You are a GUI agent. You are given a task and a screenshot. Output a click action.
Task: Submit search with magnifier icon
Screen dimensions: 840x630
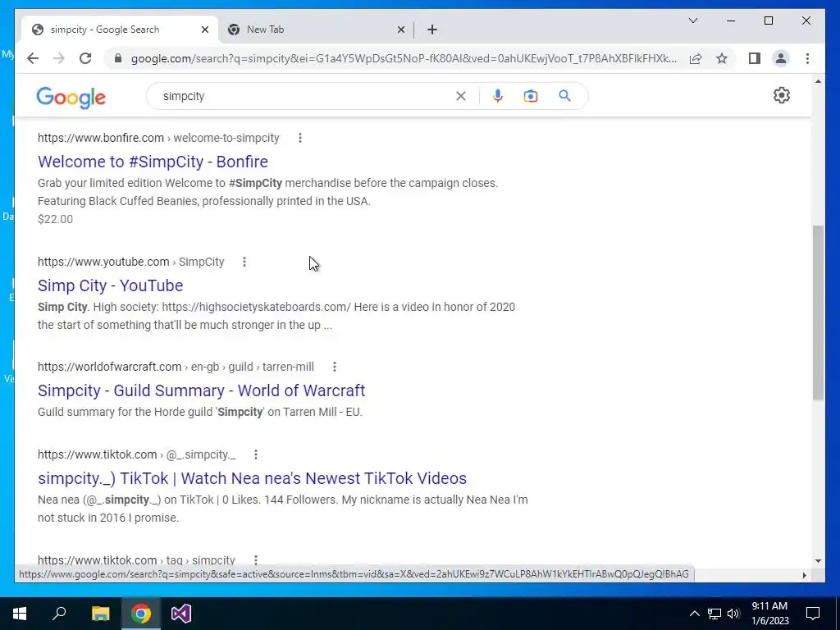[x=564, y=96]
